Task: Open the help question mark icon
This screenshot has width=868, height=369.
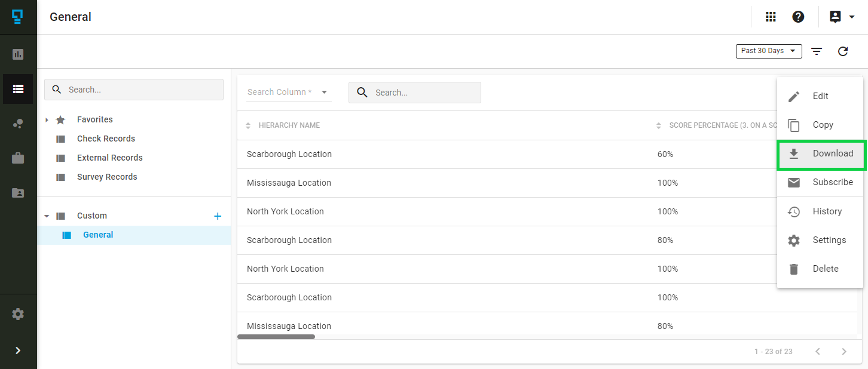Action: tap(798, 17)
